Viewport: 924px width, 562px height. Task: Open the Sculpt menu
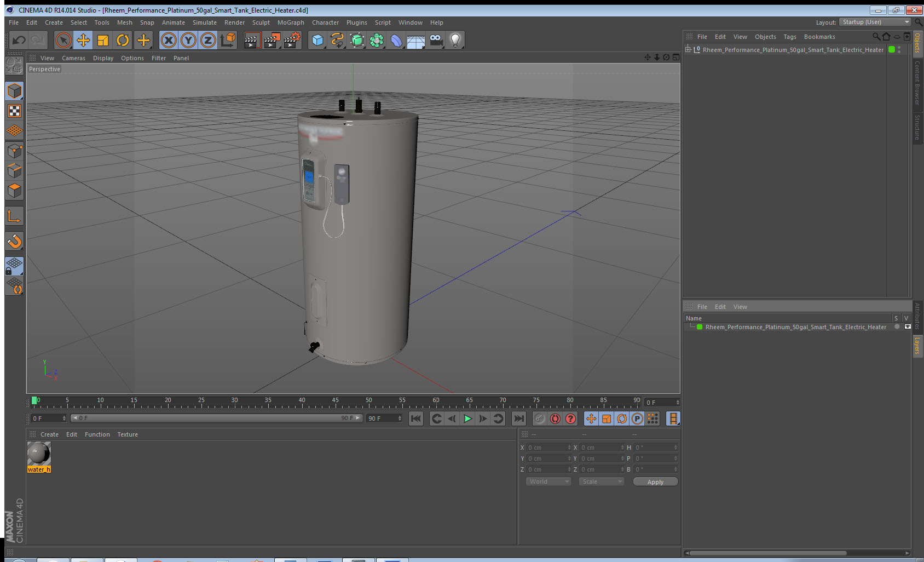261,22
